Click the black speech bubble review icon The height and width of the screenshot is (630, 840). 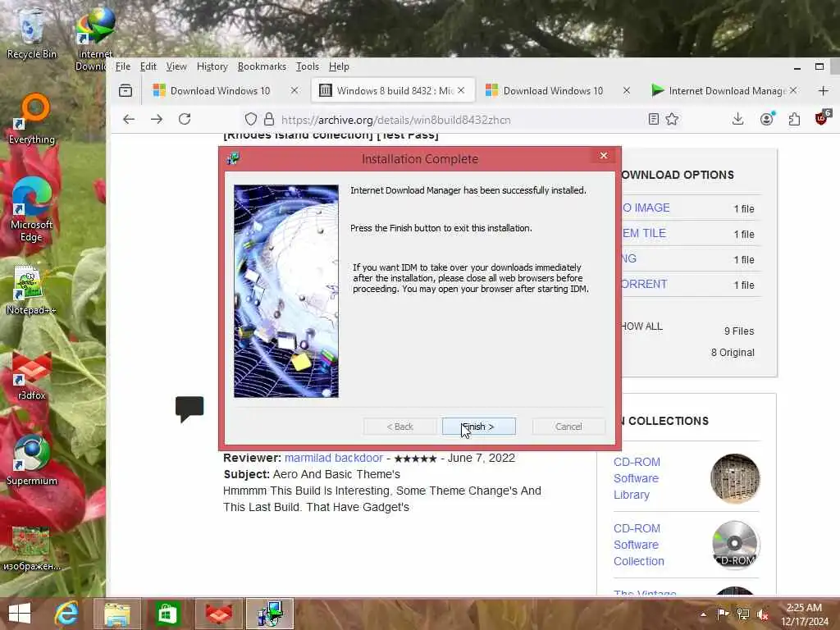point(189,409)
